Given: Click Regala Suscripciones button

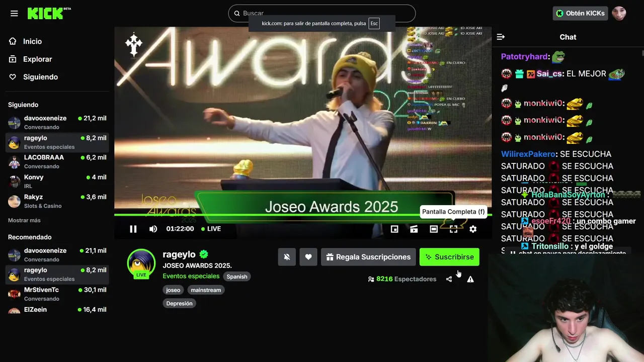Looking at the screenshot, I should coord(368,257).
